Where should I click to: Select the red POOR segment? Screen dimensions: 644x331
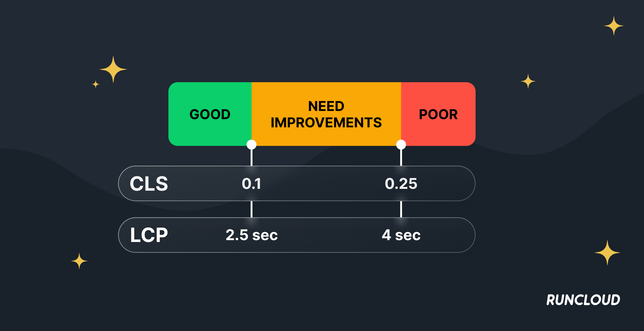pyautogui.click(x=438, y=114)
